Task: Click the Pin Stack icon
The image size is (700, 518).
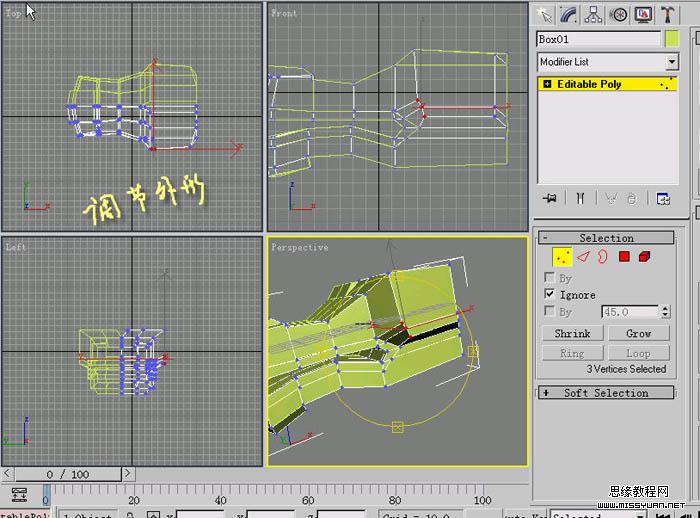Action: tap(550, 198)
